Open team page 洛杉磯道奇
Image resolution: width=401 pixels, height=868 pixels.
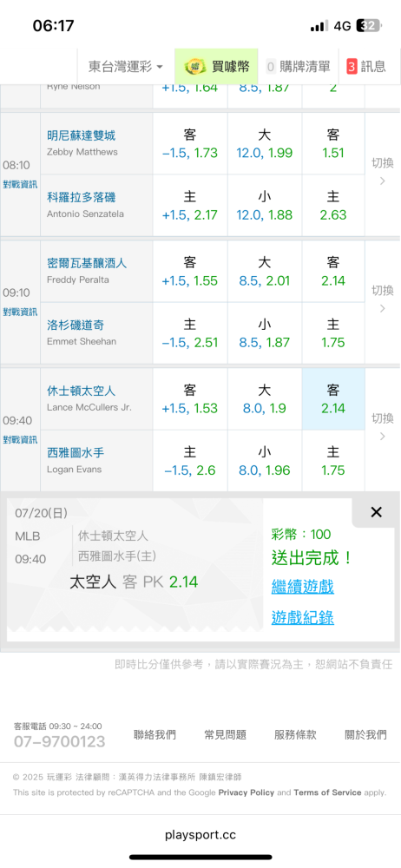76,325
